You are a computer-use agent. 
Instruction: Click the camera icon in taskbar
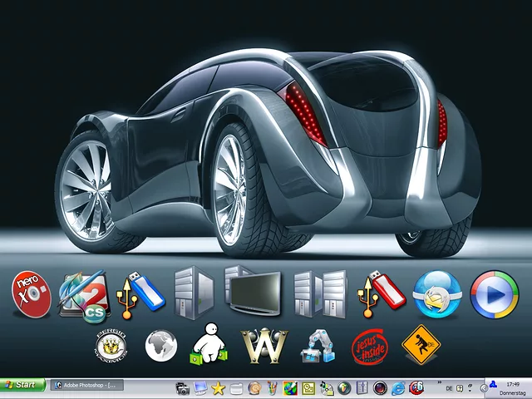tap(183, 388)
